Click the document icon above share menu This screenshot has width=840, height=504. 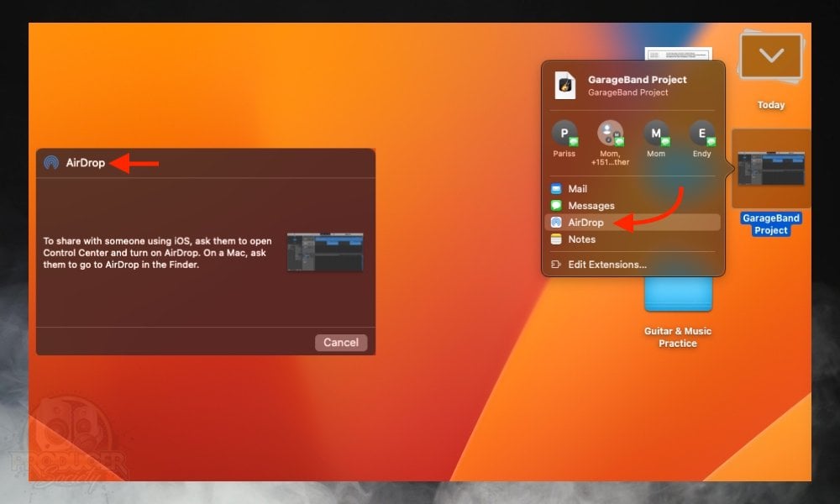click(678, 54)
